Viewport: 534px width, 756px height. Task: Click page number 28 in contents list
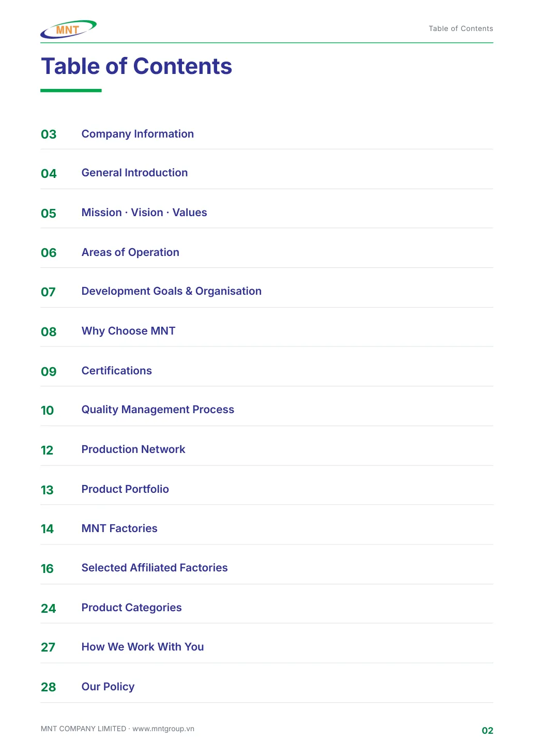pos(49,687)
